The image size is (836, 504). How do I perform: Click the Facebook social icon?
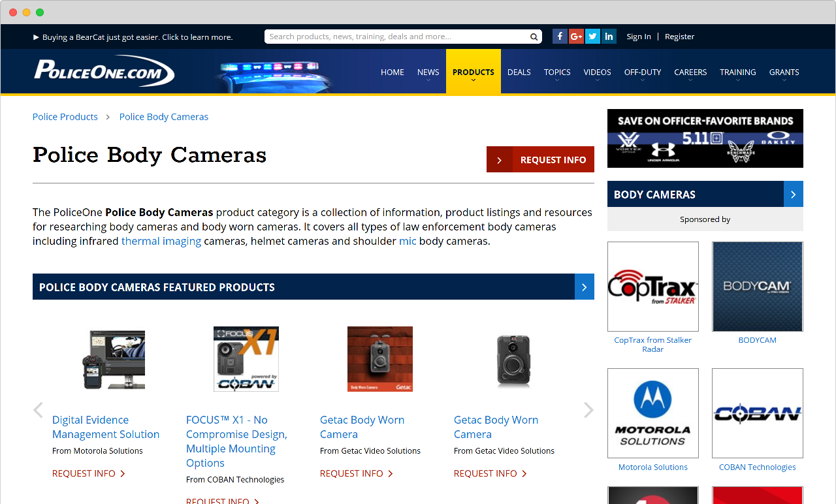point(560,36)
